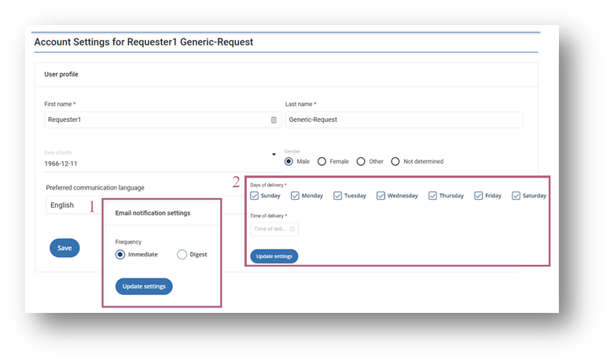Viewport: 610px width, 364px height.
Task: Select the Male gender option
Action: [x=288, y=161]
